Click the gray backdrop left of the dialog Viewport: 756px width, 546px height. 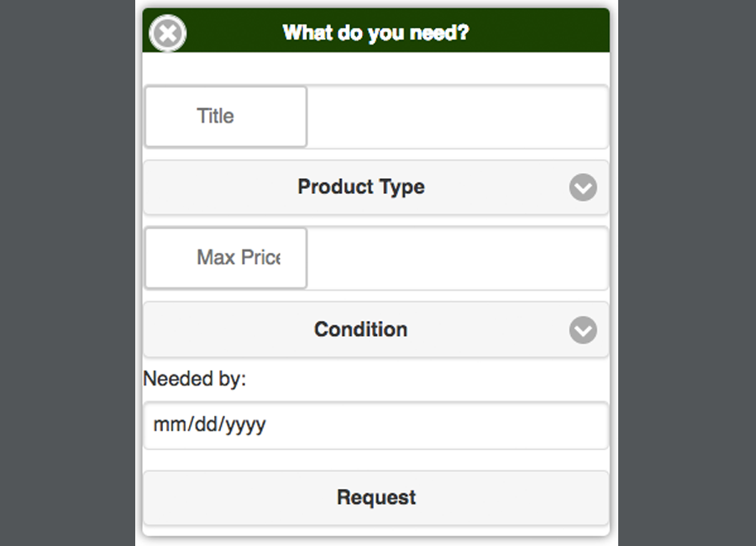pyautogui.click(x=67, y=273)
